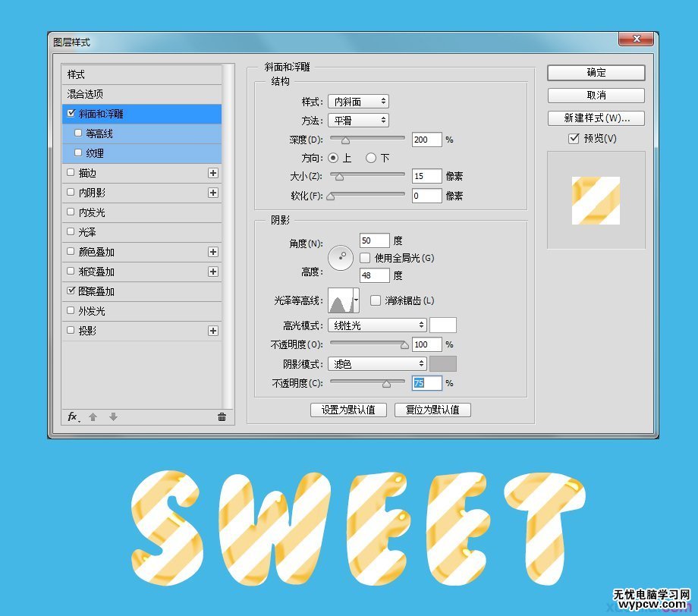The image size is (698, 616).
Task: Open the 方法 dropdown showing 平滑
Action: (x=358, y=120)
